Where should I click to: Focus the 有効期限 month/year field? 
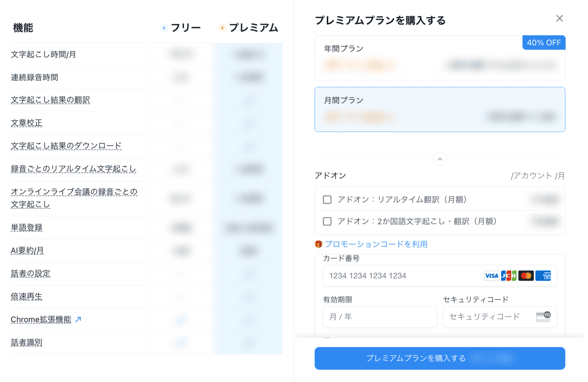[x=380, y=317]
